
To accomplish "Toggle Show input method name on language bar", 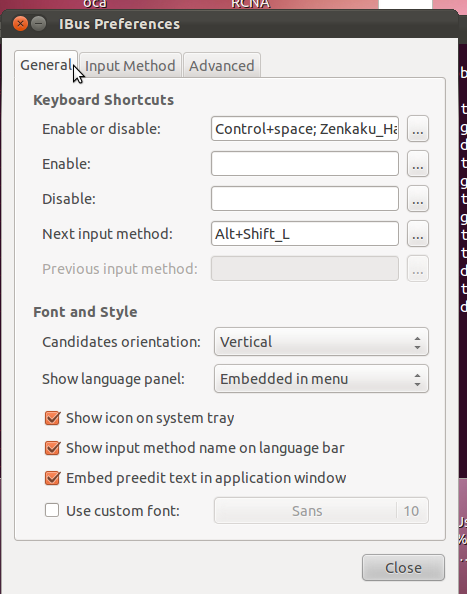I will click(x=52, y=448).
